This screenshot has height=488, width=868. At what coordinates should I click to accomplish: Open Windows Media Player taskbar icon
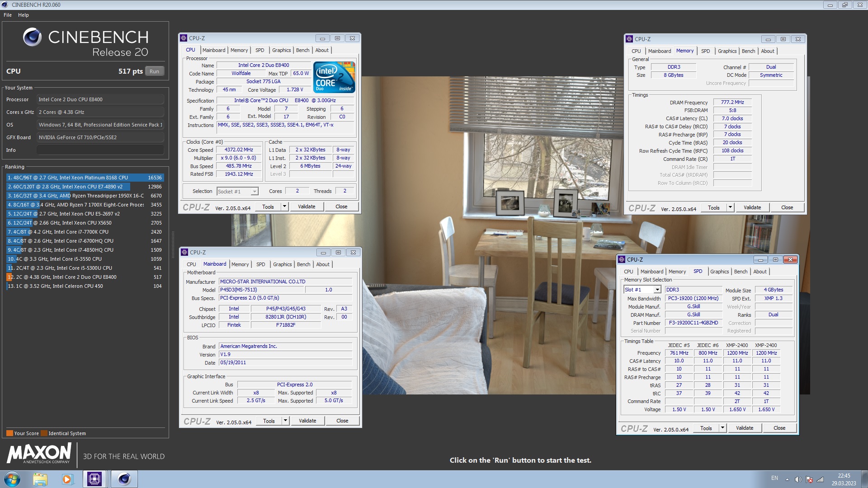(67, 479)
